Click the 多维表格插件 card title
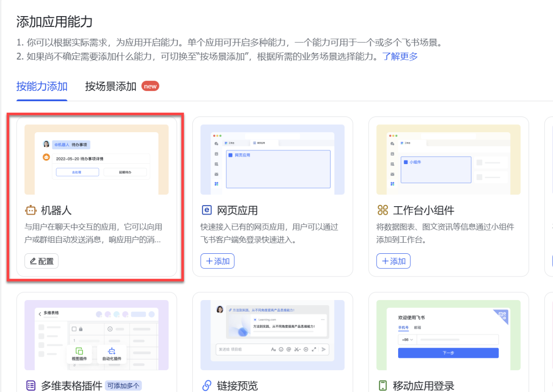This screenshot has width=553, height=392. pyautogui.click(x=72, y=386)
